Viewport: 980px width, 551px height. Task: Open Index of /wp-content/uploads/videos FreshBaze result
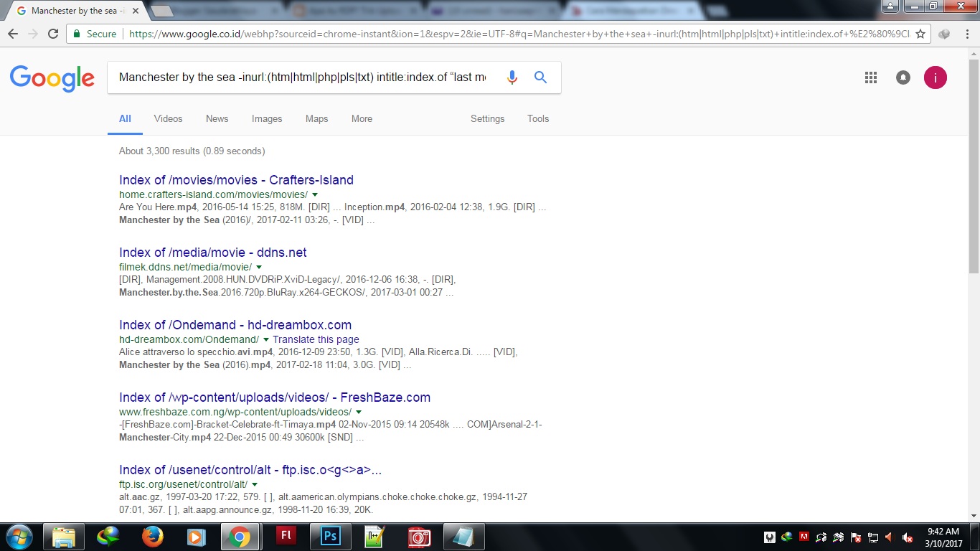coord(275,397)
